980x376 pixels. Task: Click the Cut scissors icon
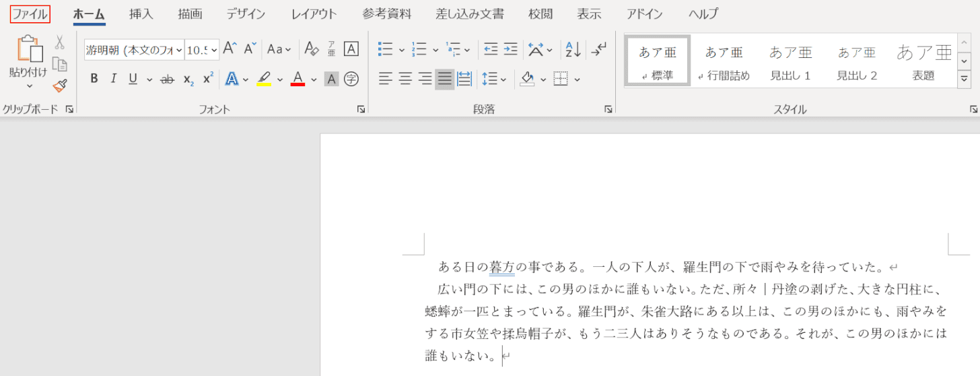pos(60,42)
